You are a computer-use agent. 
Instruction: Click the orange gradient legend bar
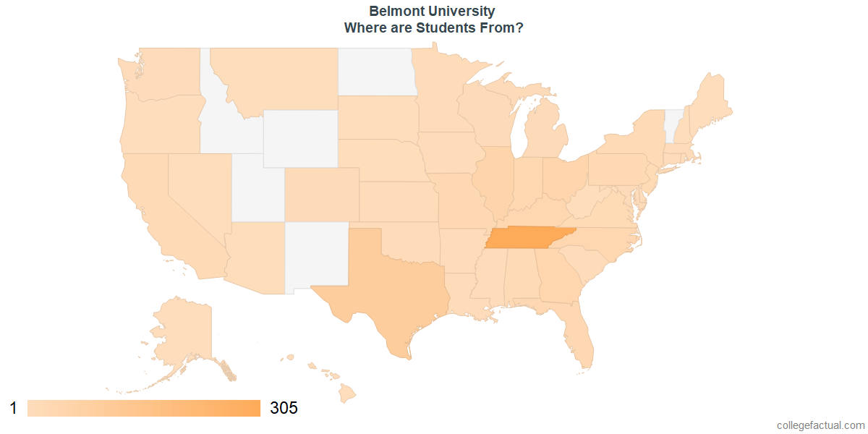coord(144,408)
